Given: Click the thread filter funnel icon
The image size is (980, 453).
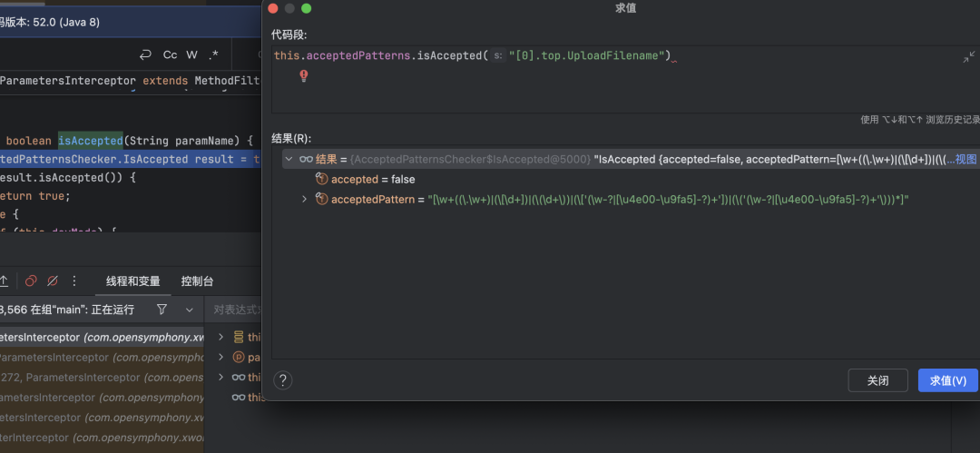Looking at the screenshot, I should pos(162,309).
